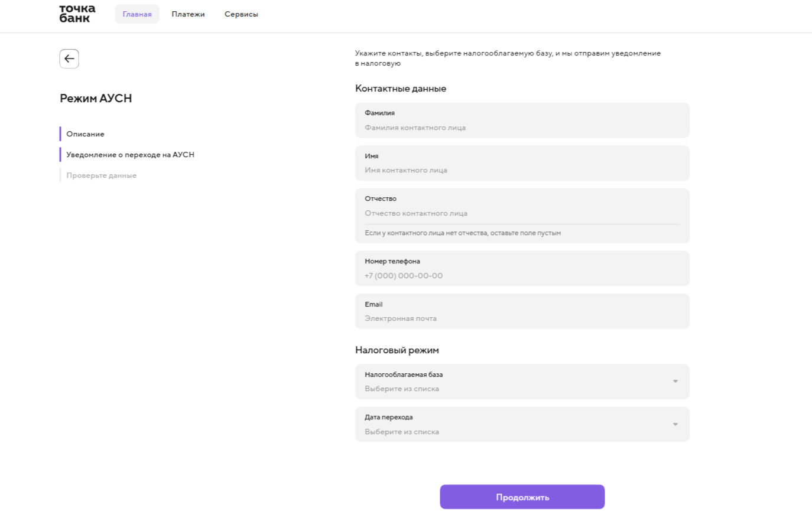Screen dimensions: 812x518
Task: Click the Режим АУСН page title
Action: [x=96, y=99]
